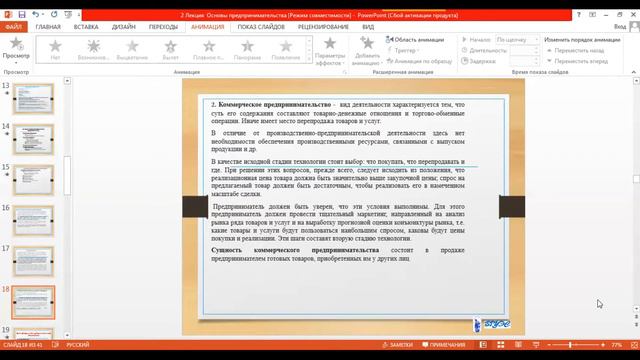Switch to ПОКАЗ СЛАЙДОВ tab

pos(261,27)
